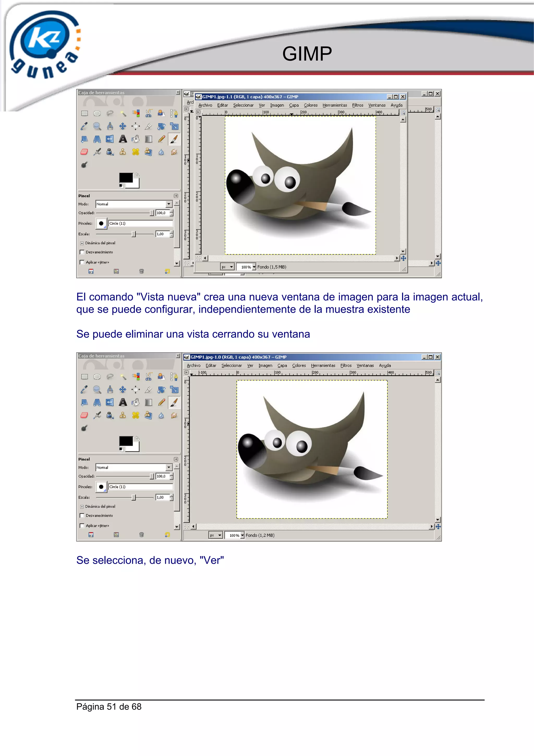This screenshot has width=534, height=756.
Task: Swap foreground and background colors in top toolbox
Action: pos(137,175)
